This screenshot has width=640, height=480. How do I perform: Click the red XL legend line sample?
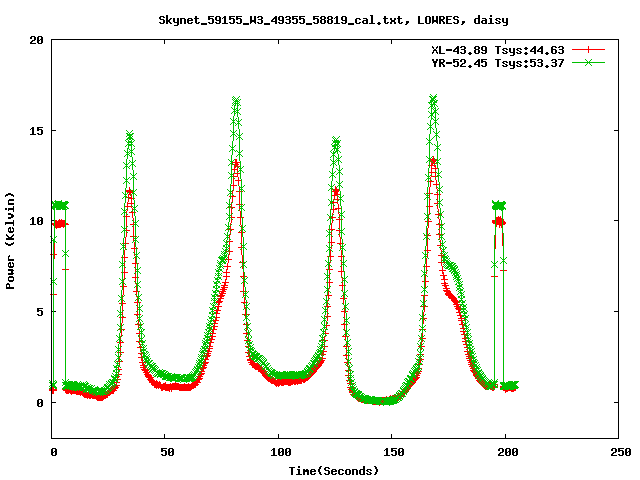[588, 50]
